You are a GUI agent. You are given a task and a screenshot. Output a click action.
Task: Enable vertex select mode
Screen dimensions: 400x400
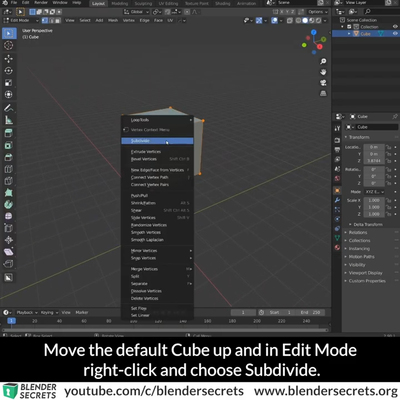45,20
